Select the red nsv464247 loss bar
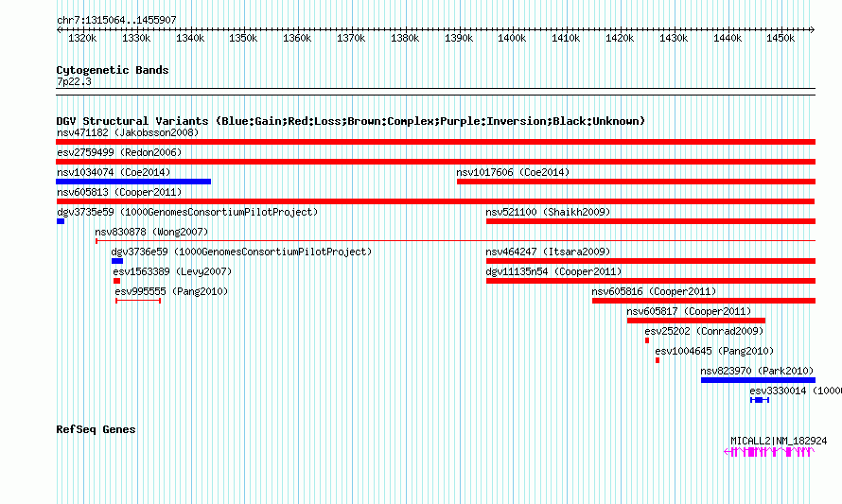Viewport: 842px width, 504px height. tap(651, 261)
